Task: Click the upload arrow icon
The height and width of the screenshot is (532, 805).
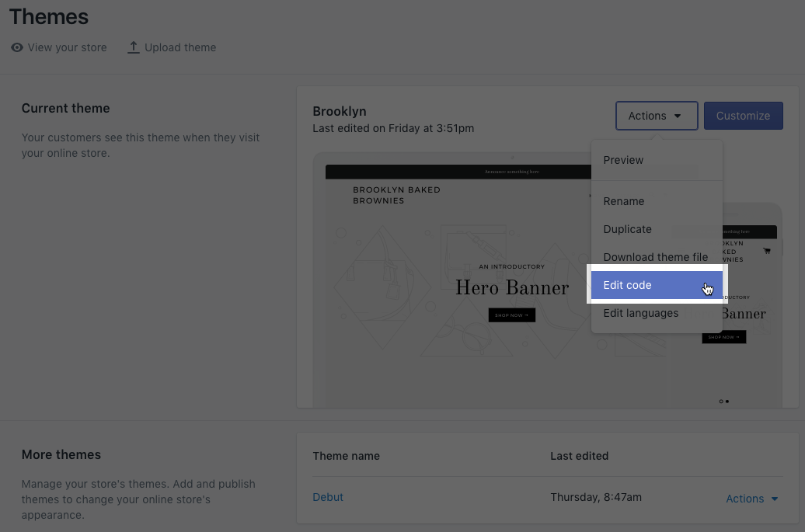Action: pyautogui.click(x=134, y=47)
